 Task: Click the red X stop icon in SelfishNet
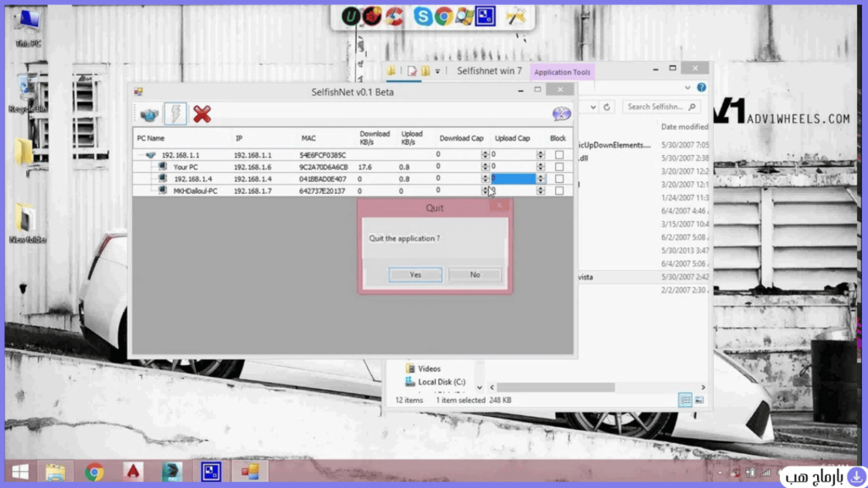point(202,114)
